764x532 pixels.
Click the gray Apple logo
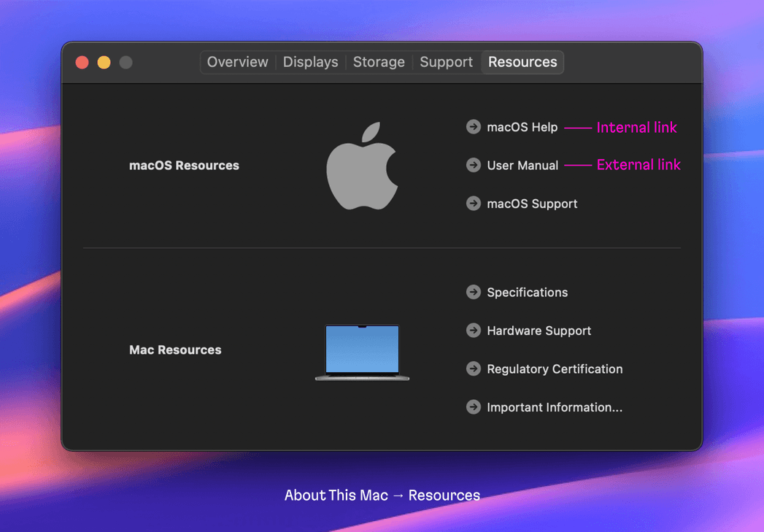(x=362, y=166)
